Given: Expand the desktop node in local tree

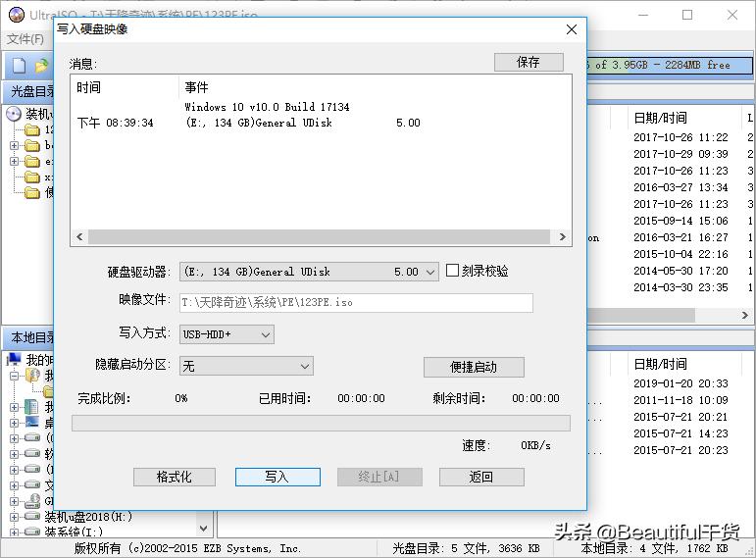Looking at the screenshot, I should tap(15, 423).
